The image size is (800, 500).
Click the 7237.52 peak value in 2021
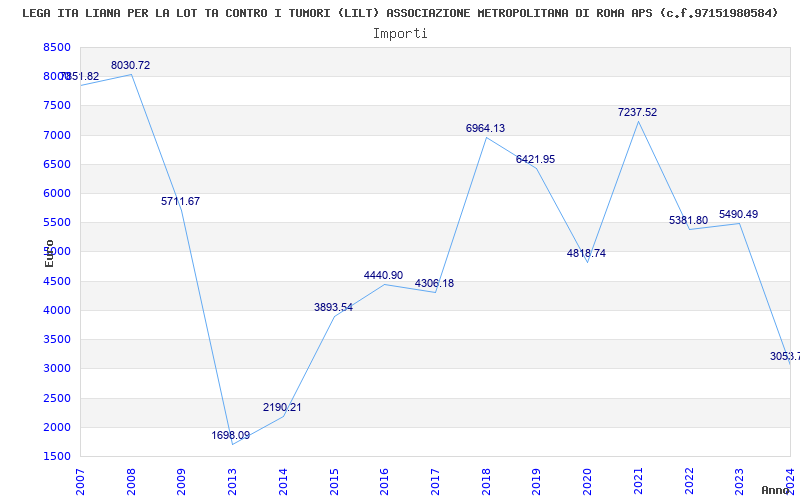click(x=637, y=112)
